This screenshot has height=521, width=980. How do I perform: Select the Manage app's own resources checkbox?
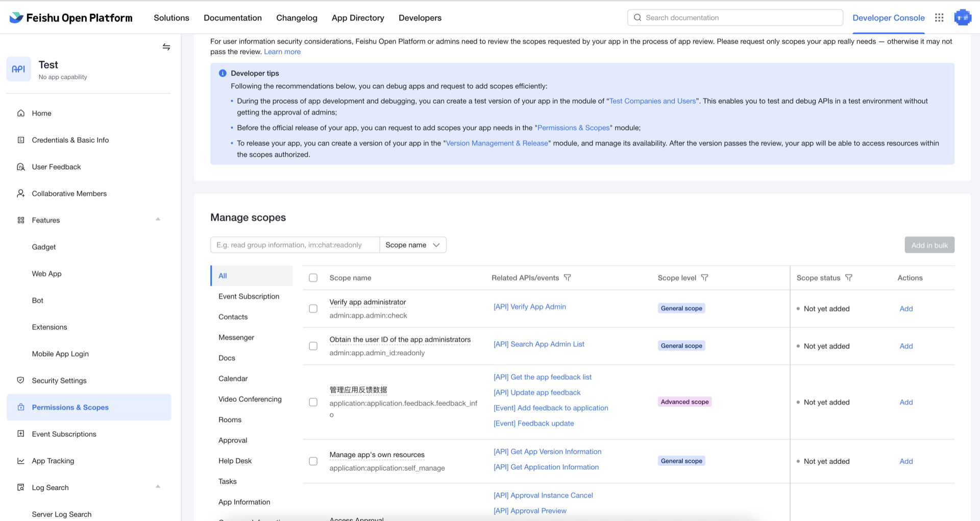click(x=313, y=461)
